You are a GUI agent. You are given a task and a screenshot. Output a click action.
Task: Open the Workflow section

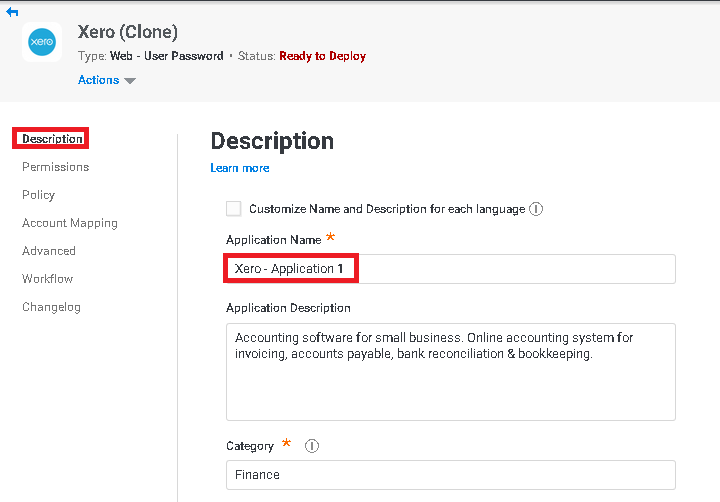coord(47,279)
